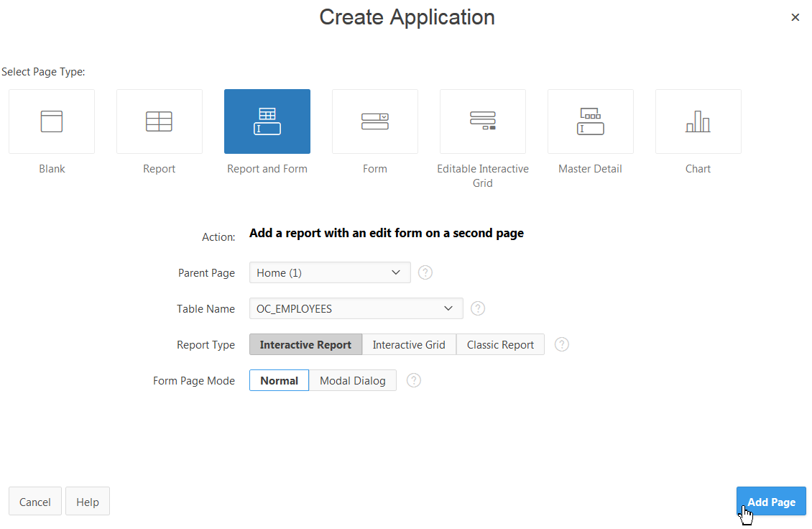Select the Blank page type
The width and height of the screenshot is (812, 529).
(51, 121)
